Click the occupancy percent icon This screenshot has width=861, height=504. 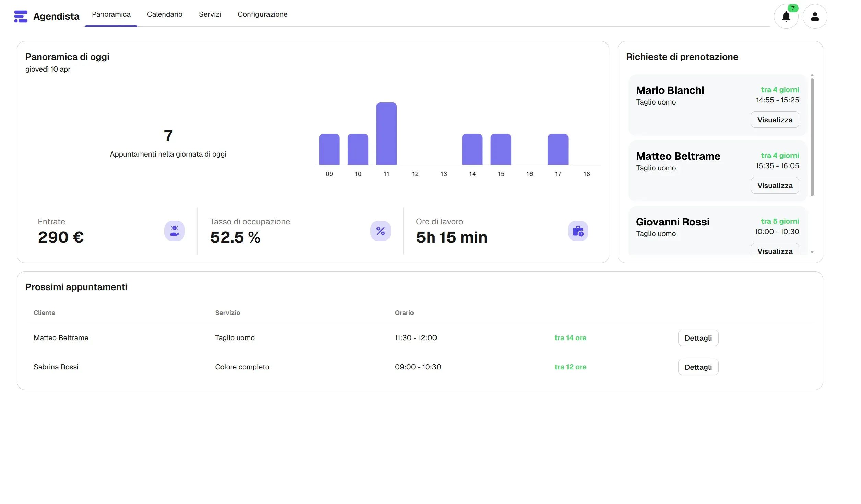[x=381, y=231]
